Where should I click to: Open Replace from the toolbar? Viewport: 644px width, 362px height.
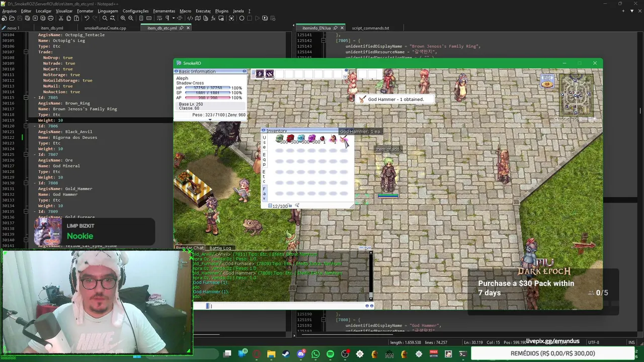[112, 18]
